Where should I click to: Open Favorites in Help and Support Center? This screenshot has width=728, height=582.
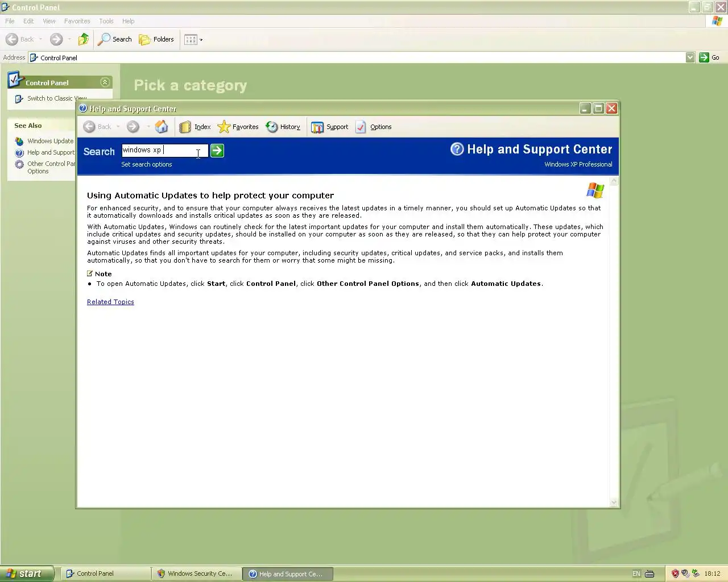tap(238, 127)
